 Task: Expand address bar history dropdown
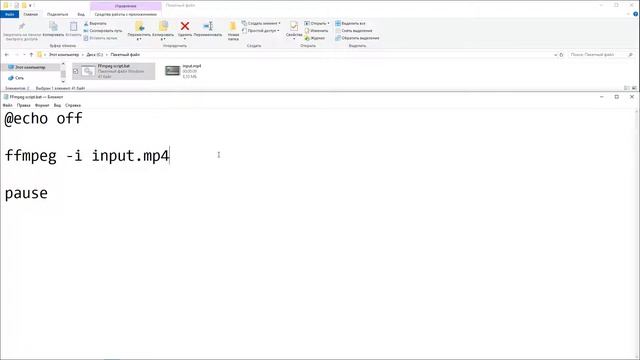[556, 55]
